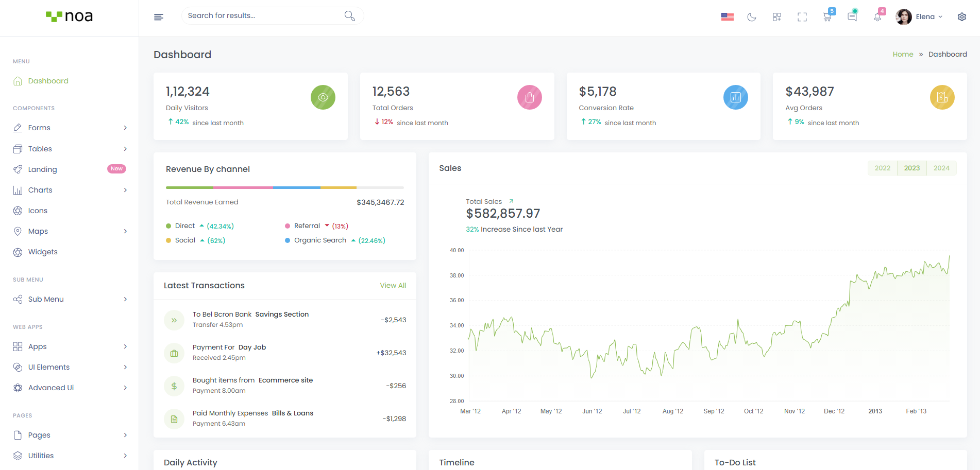
Task: Open the Icons menu item
Action: pyautogui.click(x=38, y=211)
